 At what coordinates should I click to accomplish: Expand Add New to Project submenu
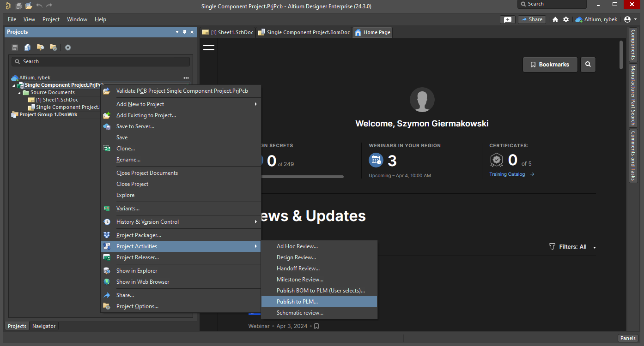[x=181, y=104]
